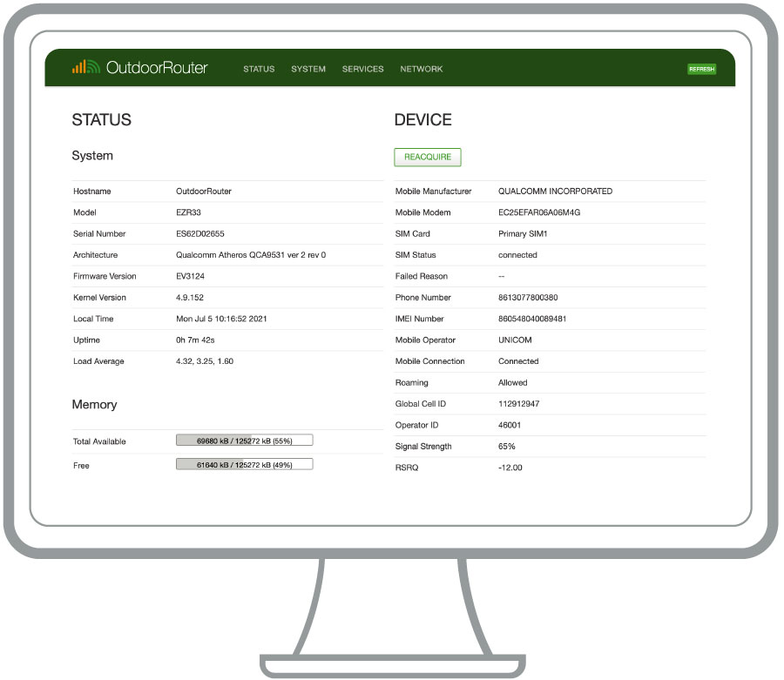Select signal strength value 65%
Viewport: 784px width, 680px height.
[x=506, y=446]
